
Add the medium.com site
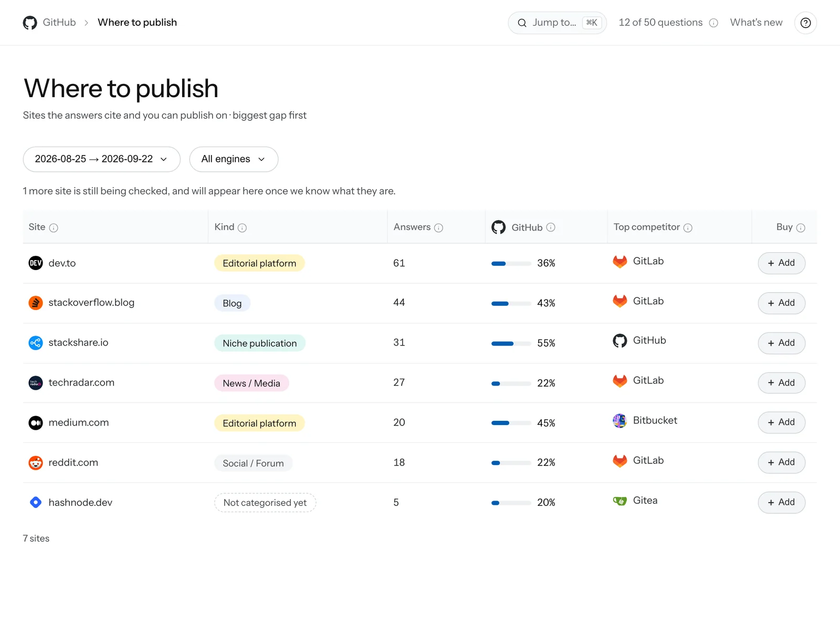tap(781, 422)
